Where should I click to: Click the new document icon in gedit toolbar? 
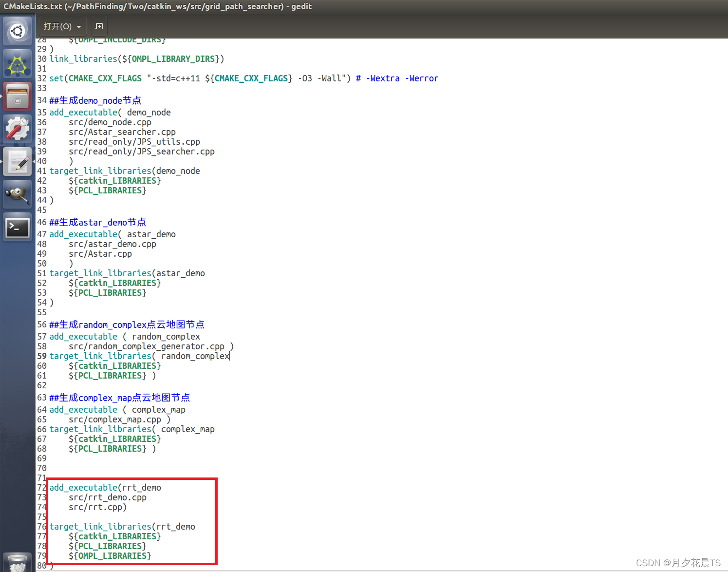tap(99, 26)
